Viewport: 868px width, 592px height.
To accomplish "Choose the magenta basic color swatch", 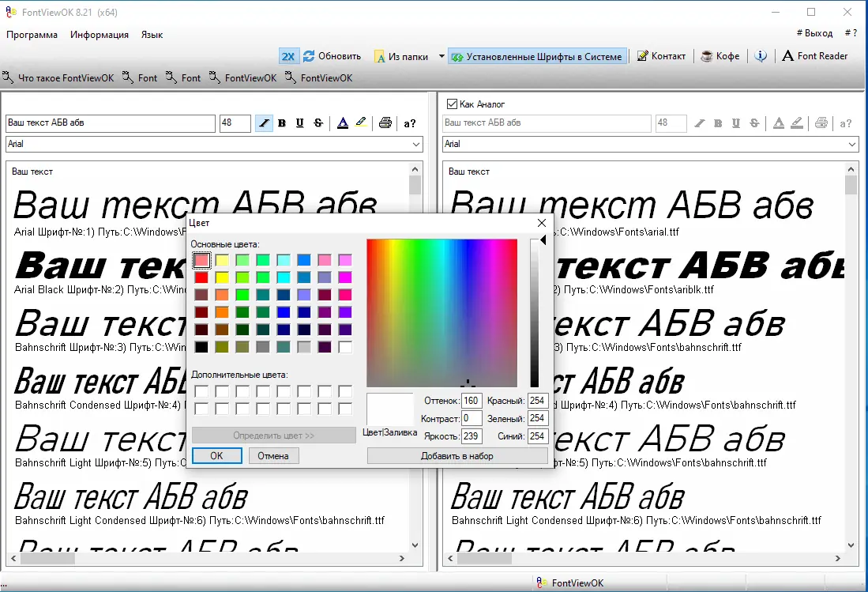I will (345, 277).
